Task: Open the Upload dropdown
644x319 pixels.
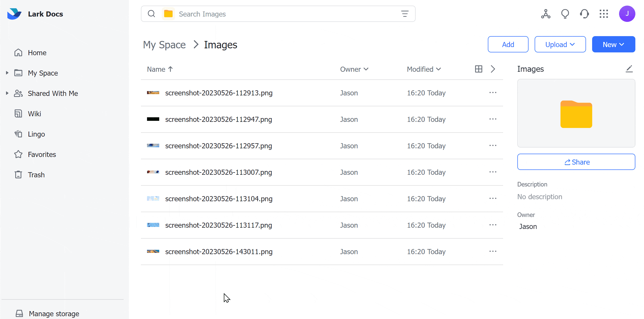Action: point(560,45)
